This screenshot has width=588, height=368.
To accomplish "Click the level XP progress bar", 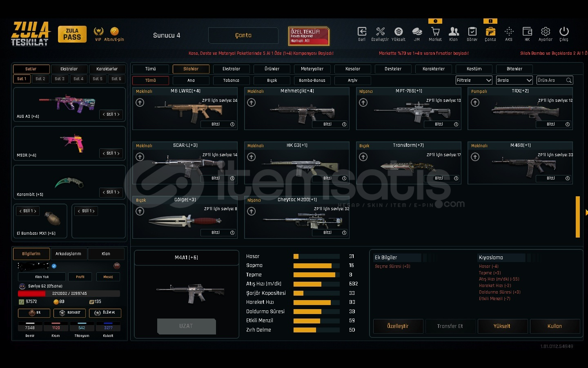I will click(69, 294).
